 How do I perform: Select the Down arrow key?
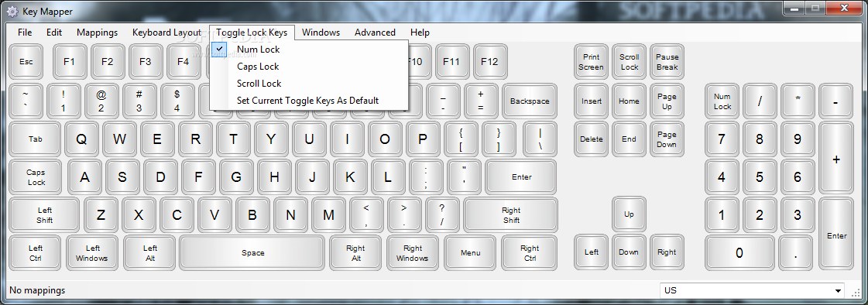[x=629, y=252]
